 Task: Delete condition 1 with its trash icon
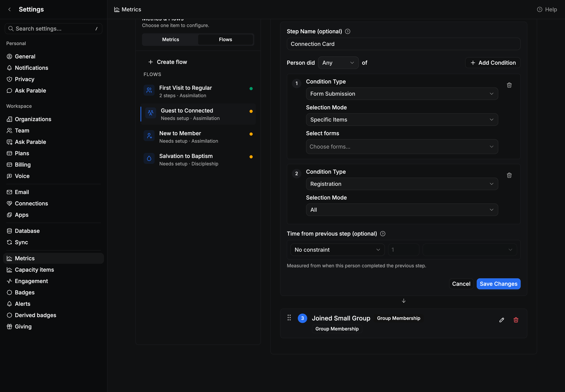pyautogui.click(x=509, y=85)
